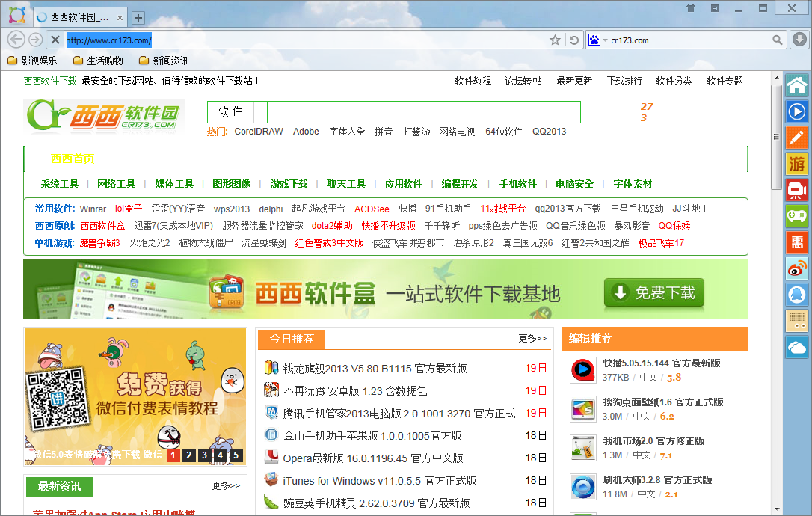Open the 新闻资讯 bookmark folder
Image resolution: width=812 pixels, height=516 pixels.
pyautogui.click(x=164, y=61)
